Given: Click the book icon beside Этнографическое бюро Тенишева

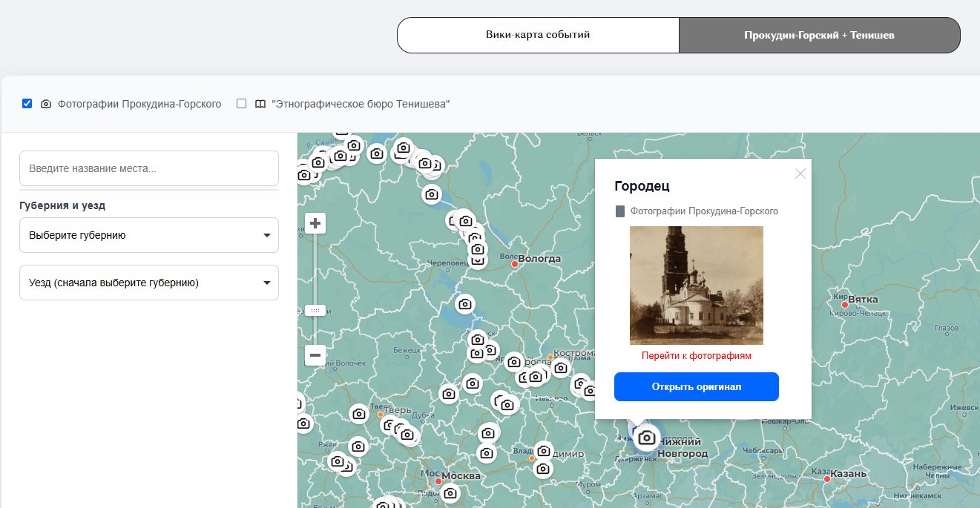Looking at the screenshot, I should (x=260, y=104).
